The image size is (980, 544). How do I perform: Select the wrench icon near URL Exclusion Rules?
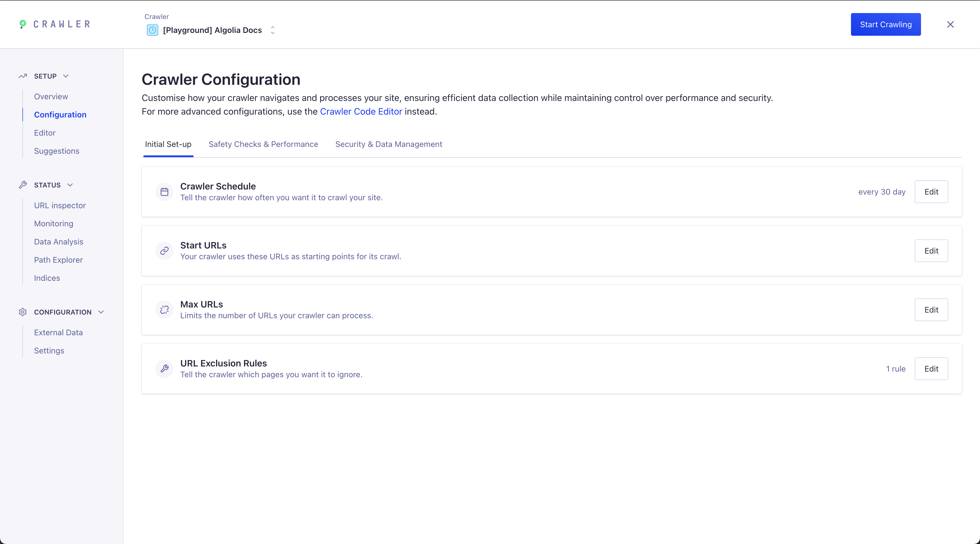[x=164, y=369]
